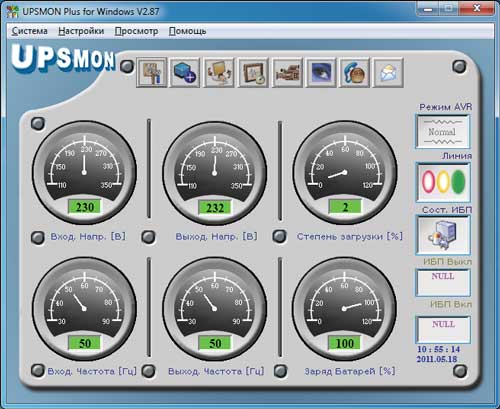Screen dimensions: 500x409
Task: Click the UPS status computer icon
Action: click(443, 235)
